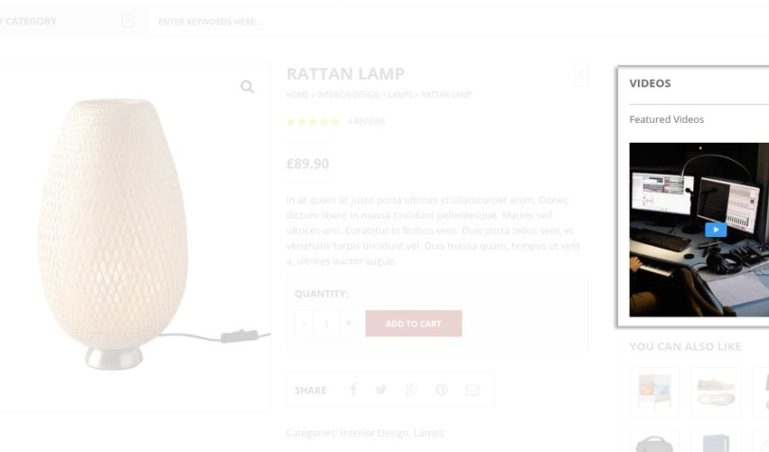Screen dimensions: 769x452
Task: Go to Home via breadcrumb
Action: [x=297, y=95]
